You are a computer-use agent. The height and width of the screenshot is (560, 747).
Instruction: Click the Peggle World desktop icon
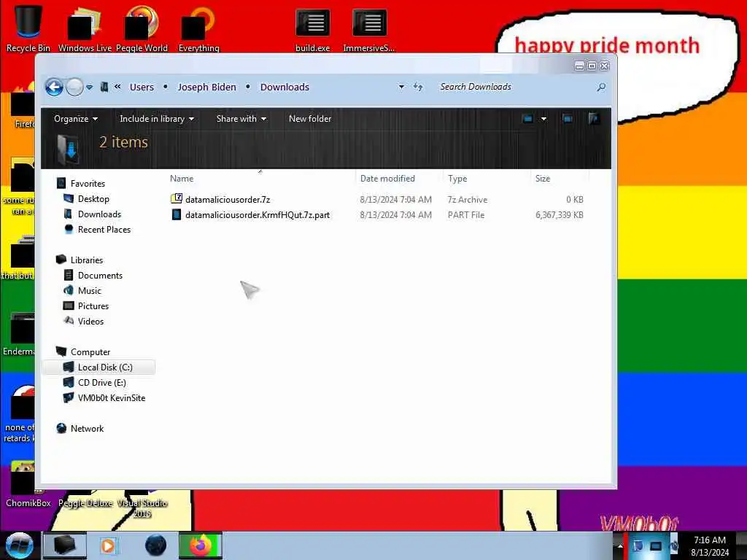[x=142, y=28]
